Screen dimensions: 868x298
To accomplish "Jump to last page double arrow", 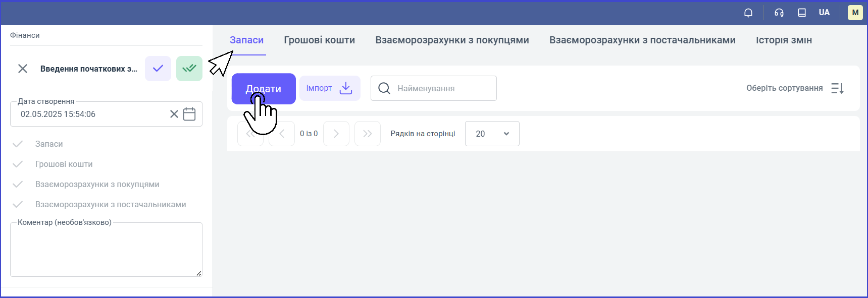I will (x=368, y=134).
